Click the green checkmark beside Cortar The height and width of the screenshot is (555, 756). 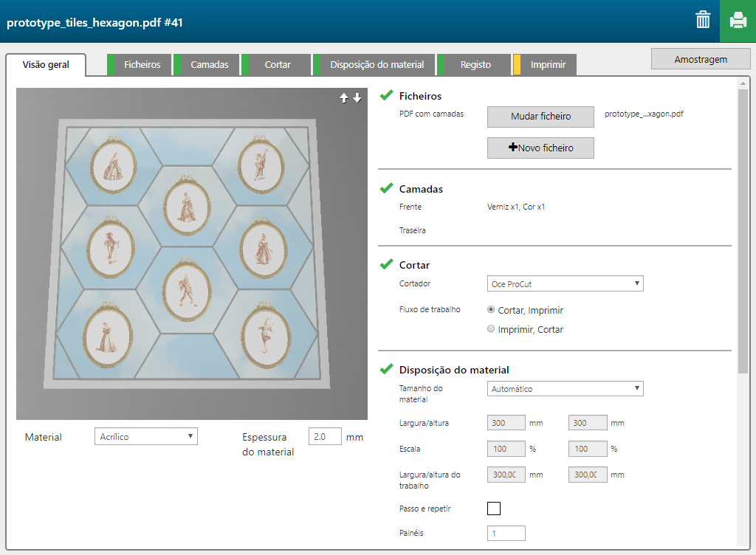pyautogui.click(x=386, y=264)
